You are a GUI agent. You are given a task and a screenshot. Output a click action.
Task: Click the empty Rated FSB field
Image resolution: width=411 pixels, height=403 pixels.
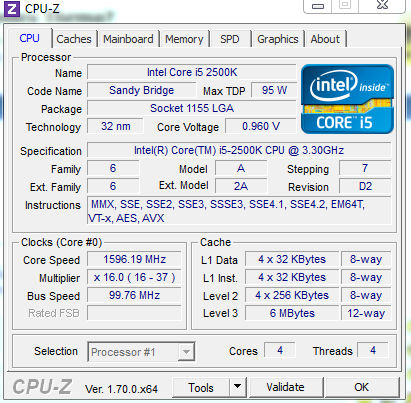(x=134, y=313)
